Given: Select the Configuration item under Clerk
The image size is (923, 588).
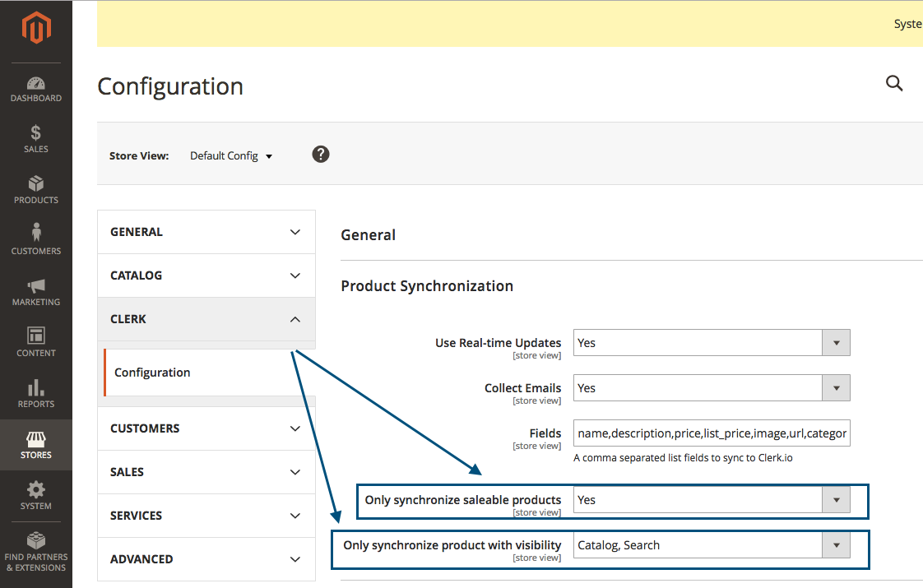Looking at the screenshot, I should click(x=152, y=373).
